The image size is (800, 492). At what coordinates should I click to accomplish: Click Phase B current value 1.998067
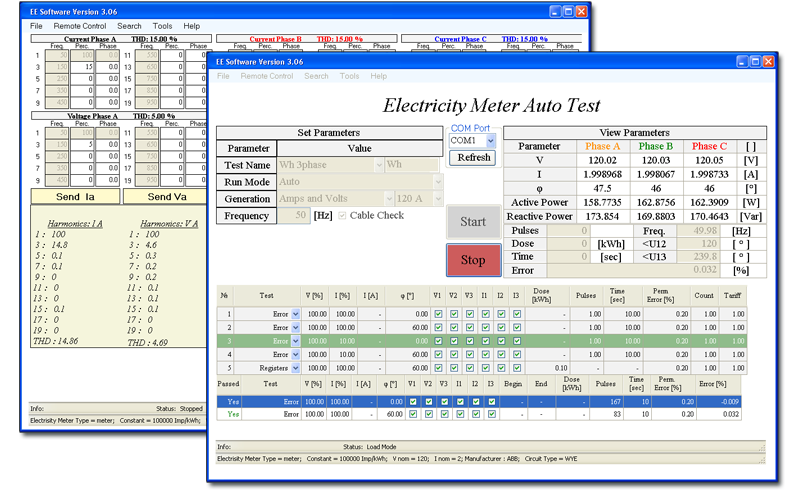pyautogui.click(x=656, y=175)
